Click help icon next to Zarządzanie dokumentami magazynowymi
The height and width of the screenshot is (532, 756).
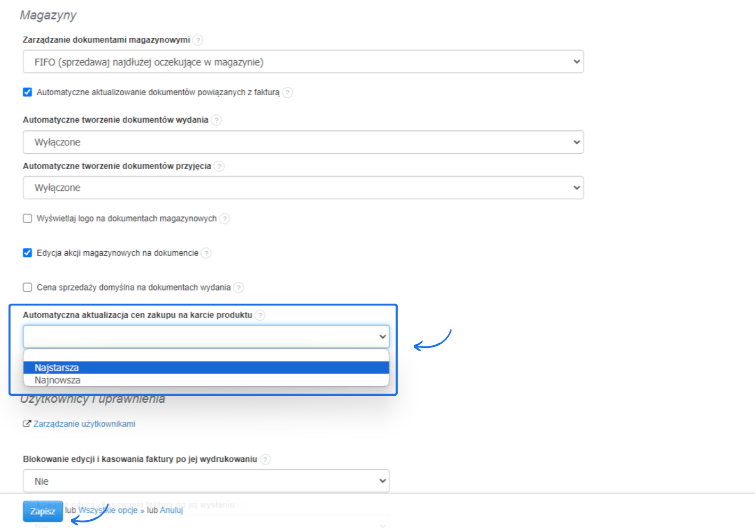198,40
